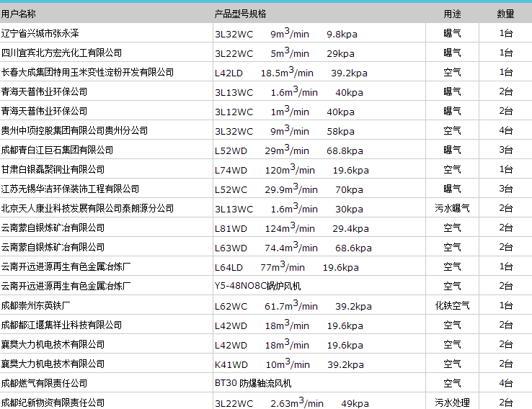Click the 1台 quantity for 甘肃白银磊聚铜业
This screenshot has width=532, height=409.
click(x=505, y=169)
